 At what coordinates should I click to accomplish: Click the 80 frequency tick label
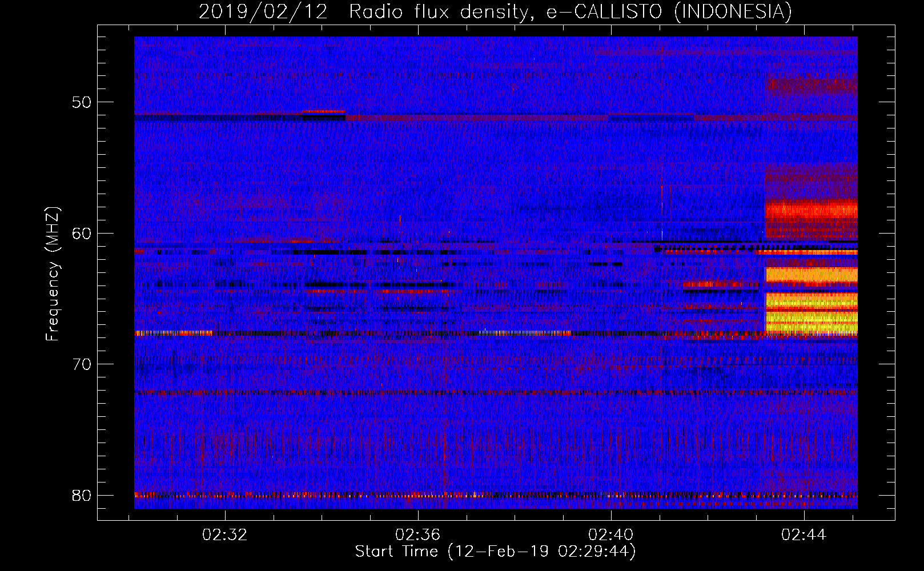pos(82,495)
